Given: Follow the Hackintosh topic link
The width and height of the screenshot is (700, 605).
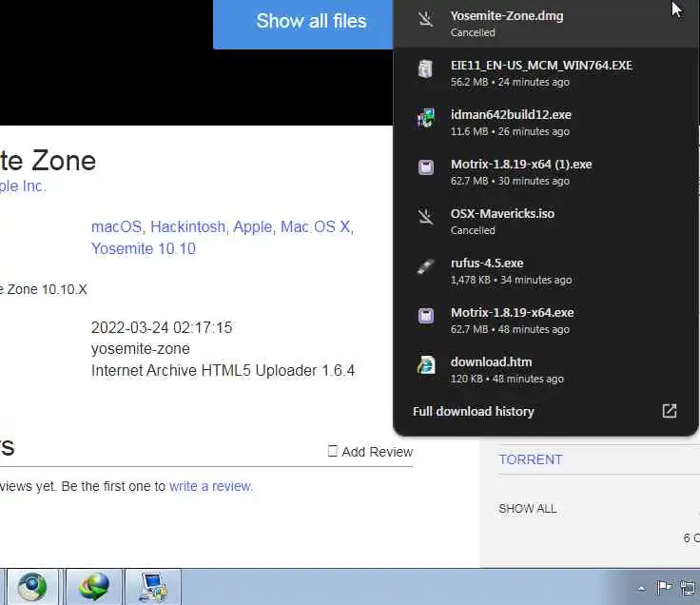Looking at the screenshot, I should [x=188, y=226].
